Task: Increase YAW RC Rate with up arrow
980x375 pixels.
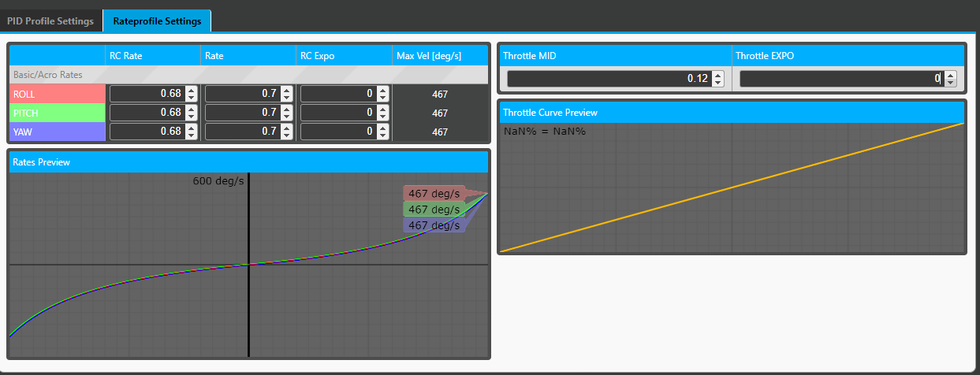Action: click(191, 128)
